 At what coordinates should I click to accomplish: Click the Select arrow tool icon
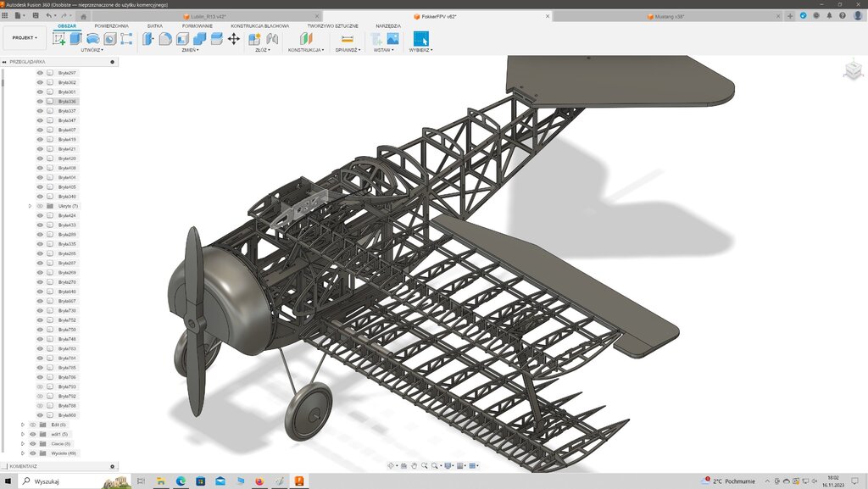click(x=420, y=38)
